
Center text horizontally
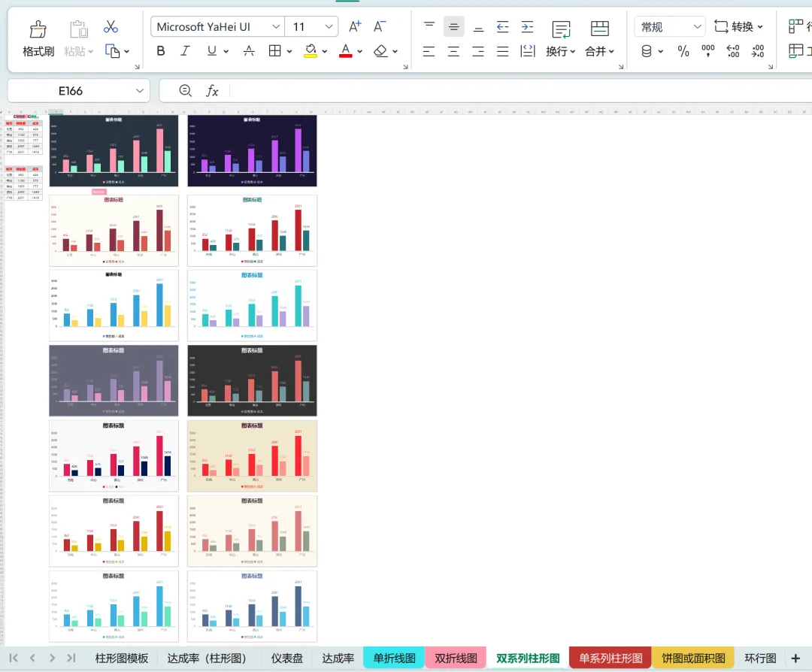453,50
